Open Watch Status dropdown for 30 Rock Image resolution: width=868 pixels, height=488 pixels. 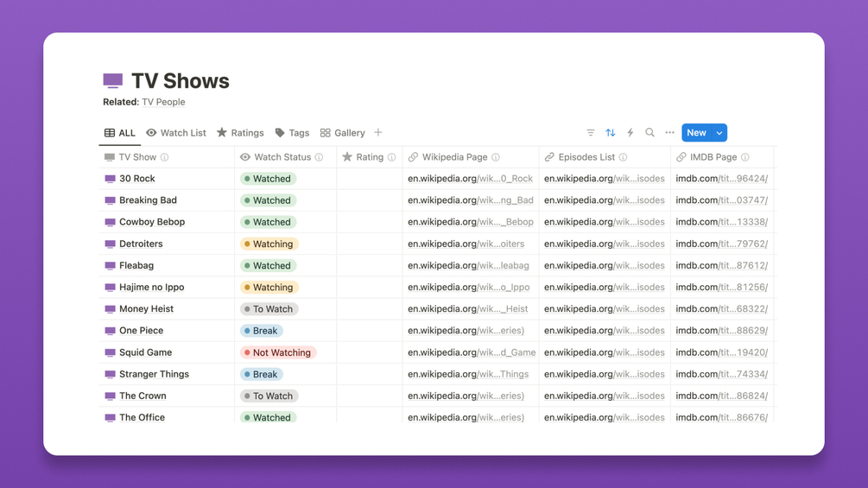click(x=268, y=179)
